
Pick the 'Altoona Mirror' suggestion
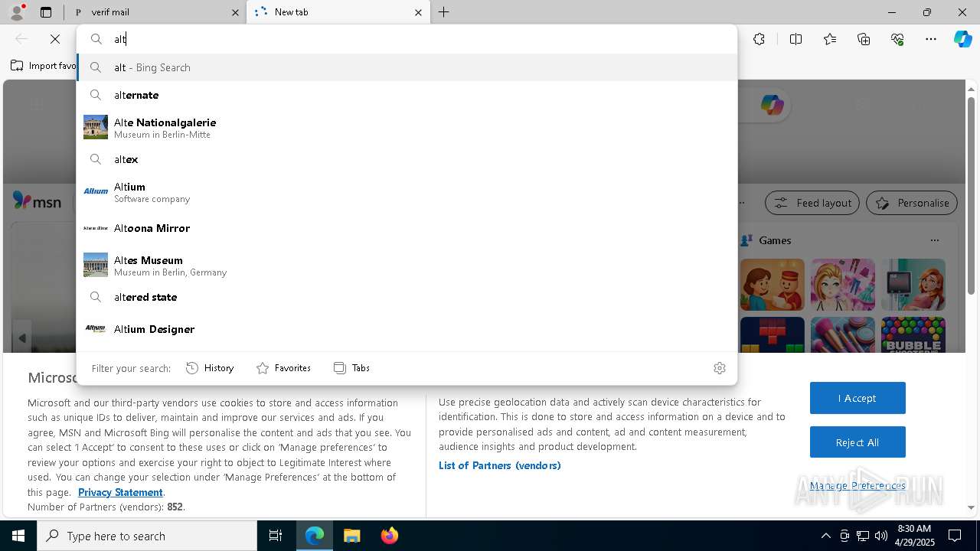point(407,228)
